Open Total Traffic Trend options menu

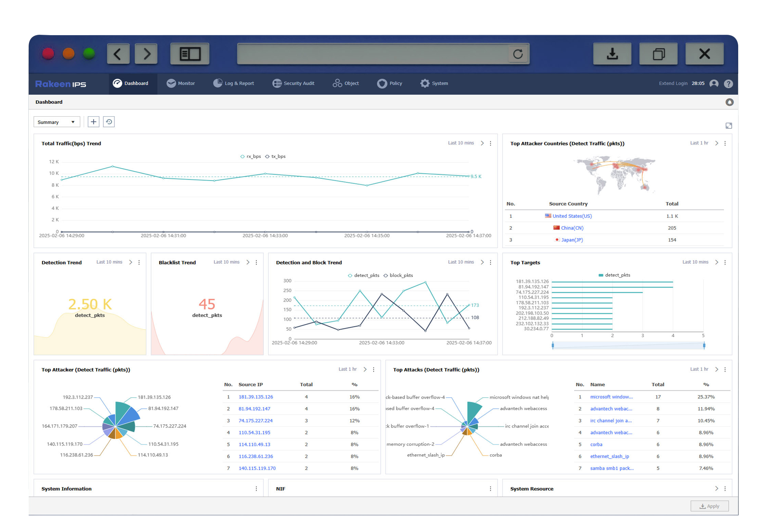491,143
